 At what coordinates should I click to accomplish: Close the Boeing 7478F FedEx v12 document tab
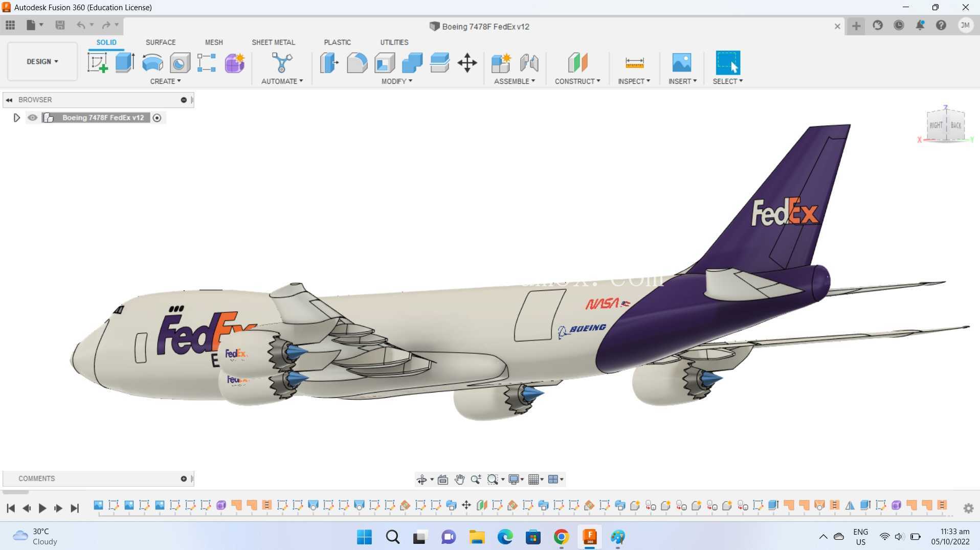837,27
